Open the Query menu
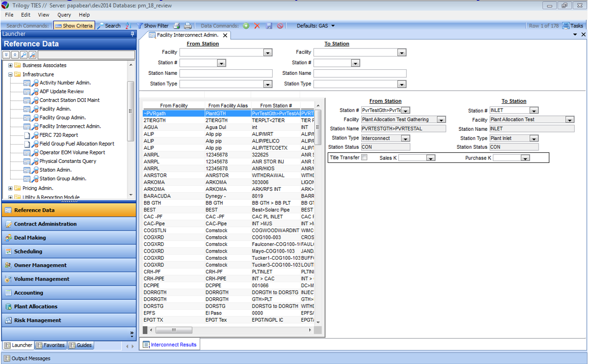 tap(64, 15)
